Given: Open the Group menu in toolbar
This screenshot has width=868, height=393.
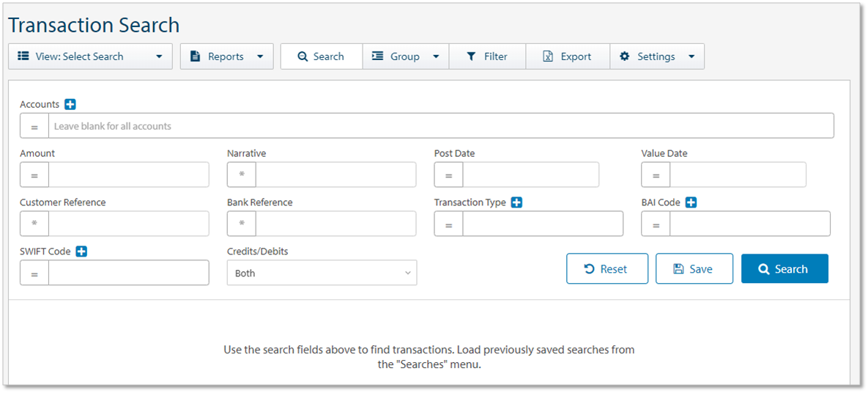Looking at the screenshot, I should 405,56.
